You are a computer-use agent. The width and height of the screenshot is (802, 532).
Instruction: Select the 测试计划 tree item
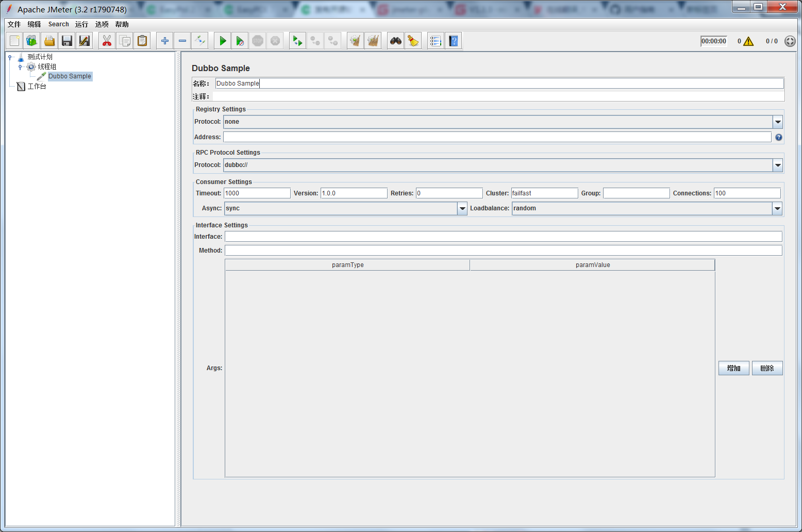click(40, 57)
